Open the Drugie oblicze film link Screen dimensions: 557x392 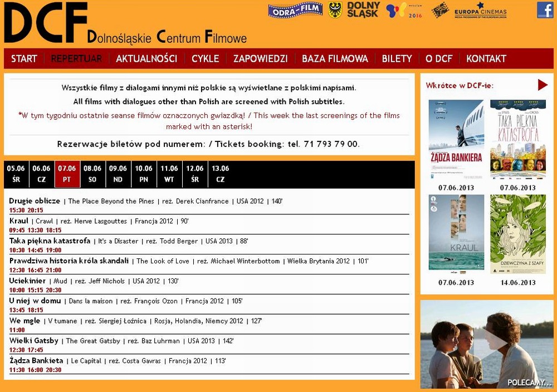pyautogui.click(x=35, y=201)
